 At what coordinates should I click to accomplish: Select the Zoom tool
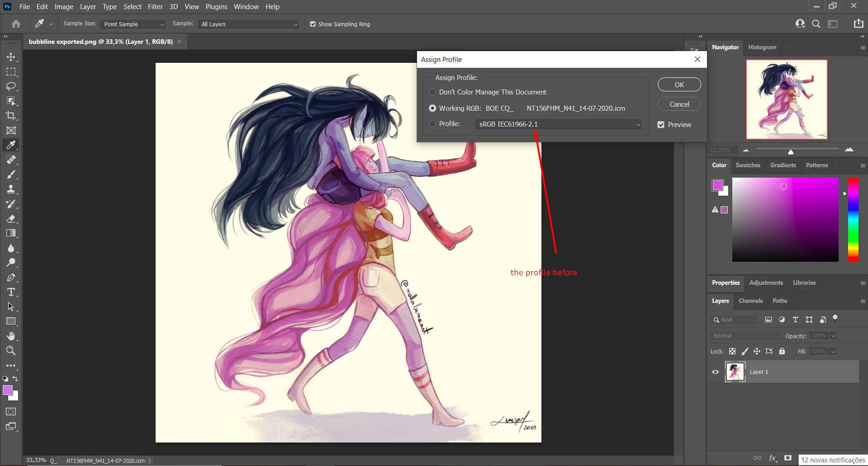[x=11, y=351]
